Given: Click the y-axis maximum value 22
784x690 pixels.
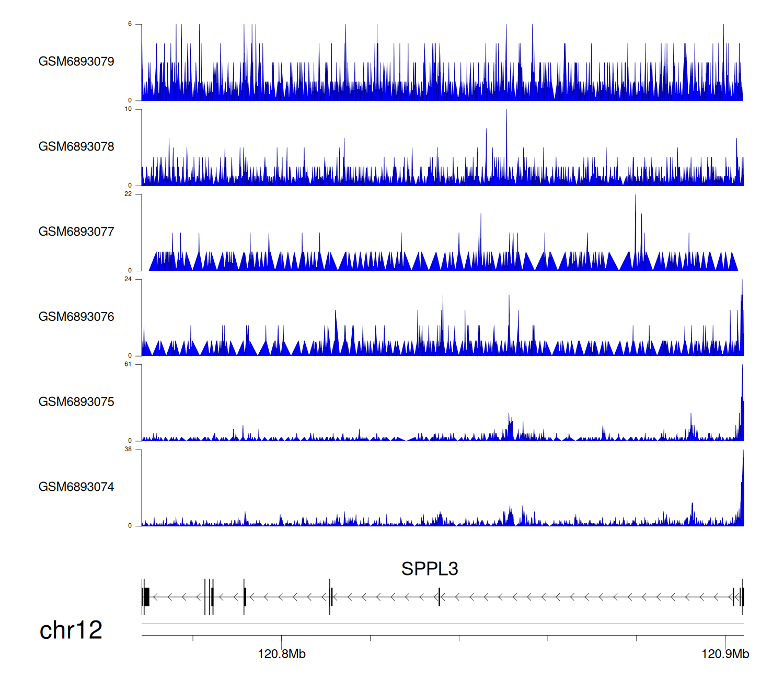Looking at the screenshot, I should pyautogui.click(x=128, y=194).
